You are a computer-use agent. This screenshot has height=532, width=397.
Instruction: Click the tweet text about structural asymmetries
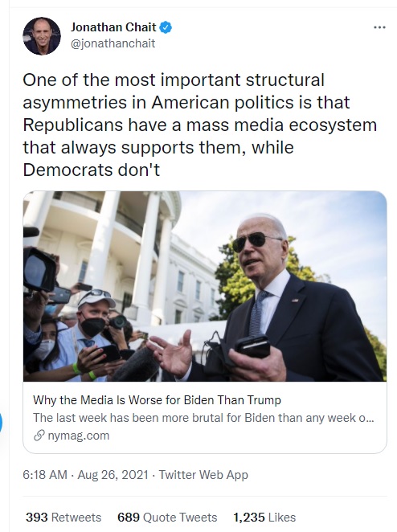(200, 125)
